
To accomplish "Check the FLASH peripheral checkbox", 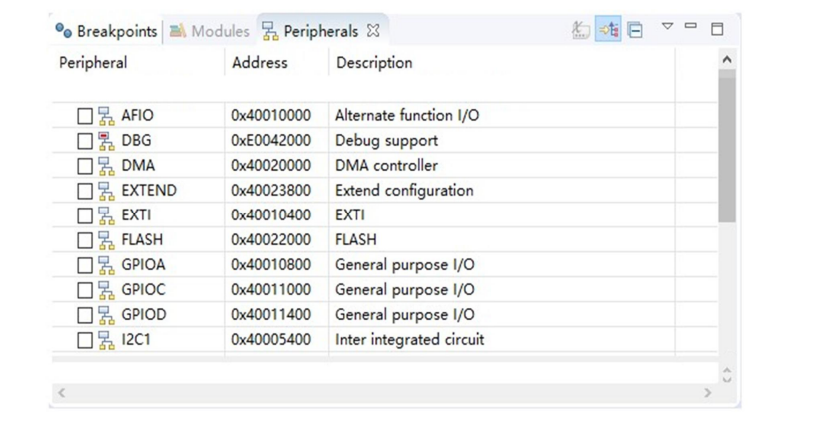I will pos(85,240).
